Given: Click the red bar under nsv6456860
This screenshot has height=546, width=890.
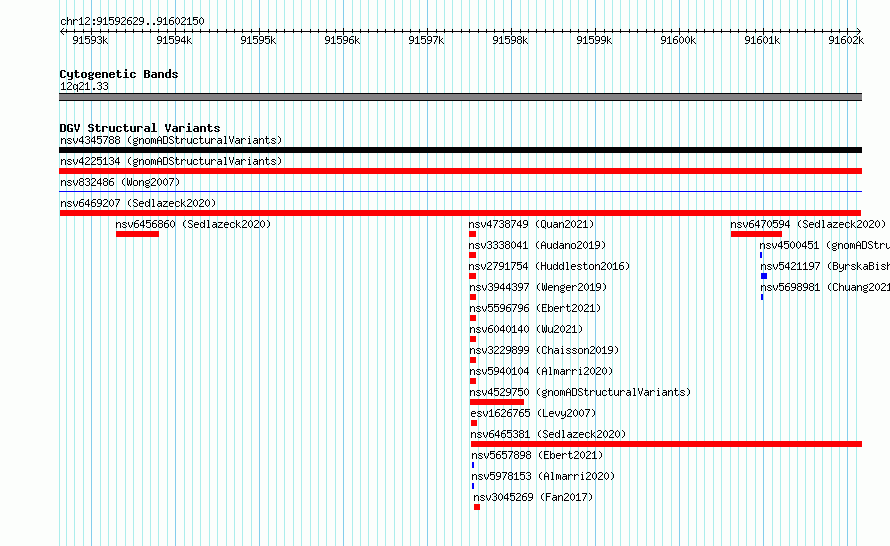Looking at the screenshot, I should pyautogui.click(x=137, y=234).
